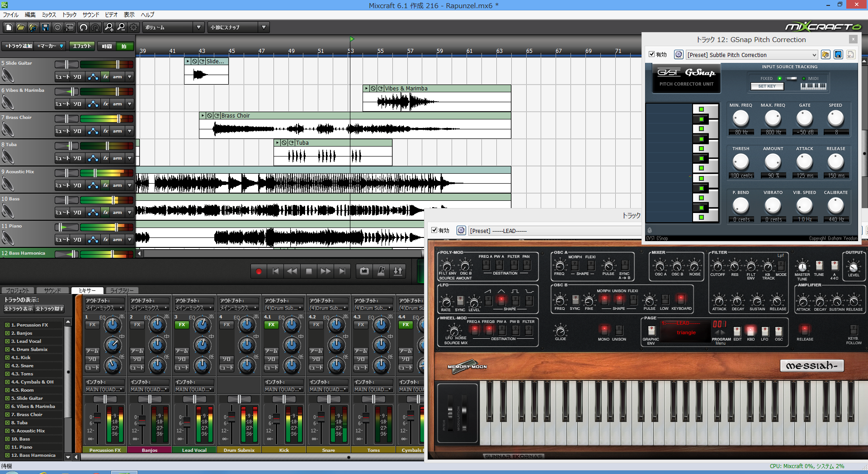The image size is (868, 474).
Task: Open fx on the Vibes & Marimba track
Action: [x=105, y=104]
